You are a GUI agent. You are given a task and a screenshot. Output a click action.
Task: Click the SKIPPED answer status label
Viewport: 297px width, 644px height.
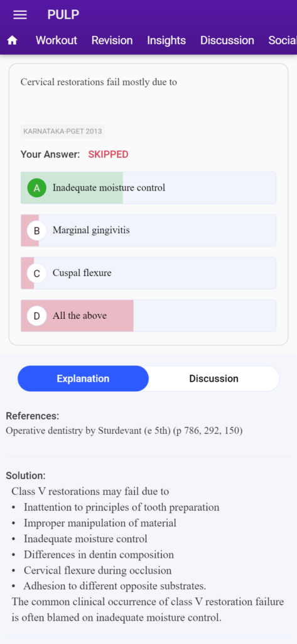pyautogui.click(x=108, y=155)
